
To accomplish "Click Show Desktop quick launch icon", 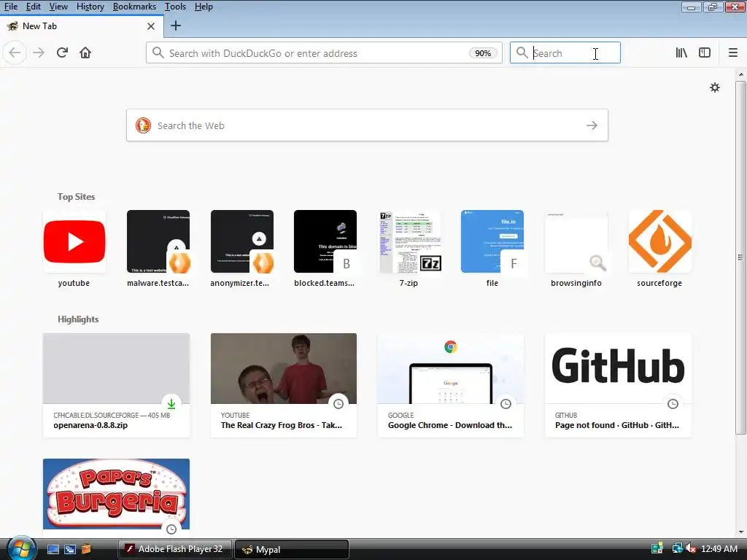I will (53, 549).
